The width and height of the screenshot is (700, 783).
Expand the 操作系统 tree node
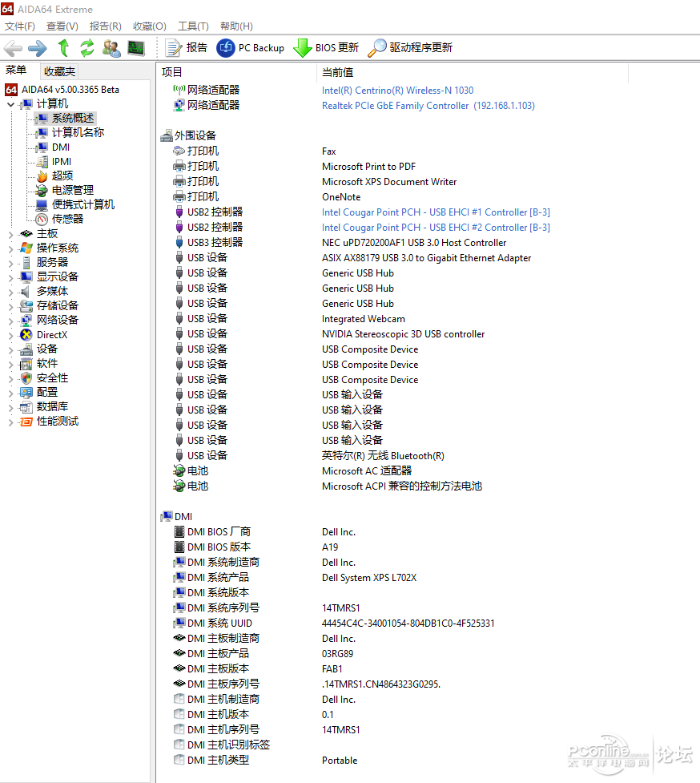click(10, 248)
